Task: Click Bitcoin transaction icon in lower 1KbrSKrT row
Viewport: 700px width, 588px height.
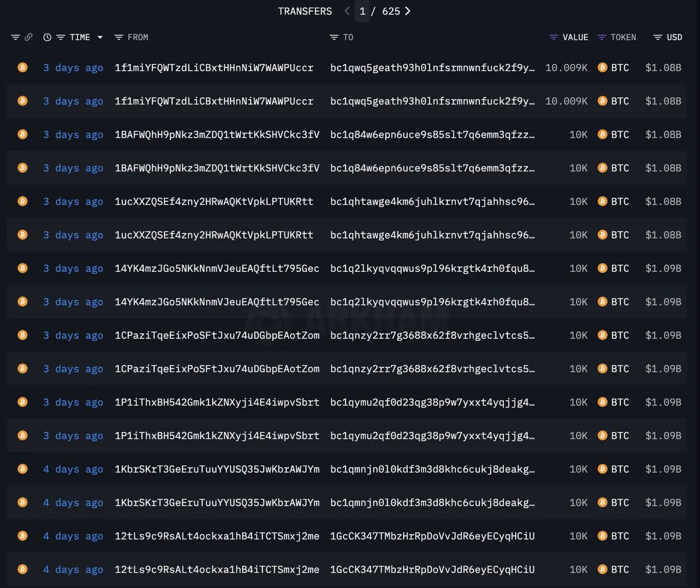Action: click(x=23, y=503)
